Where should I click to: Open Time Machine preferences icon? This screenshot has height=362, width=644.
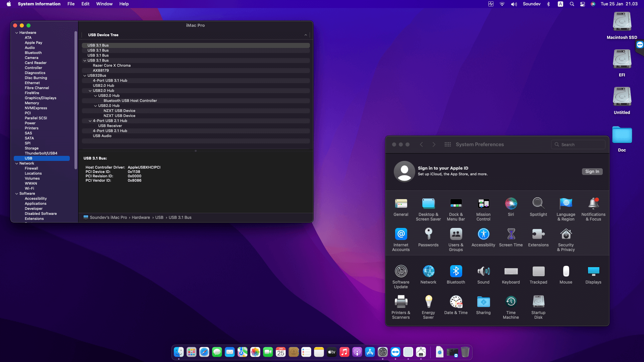[511, 302]
